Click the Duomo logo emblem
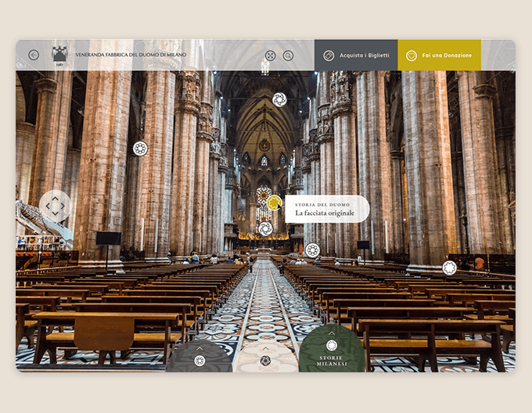 tap(59, 54)
